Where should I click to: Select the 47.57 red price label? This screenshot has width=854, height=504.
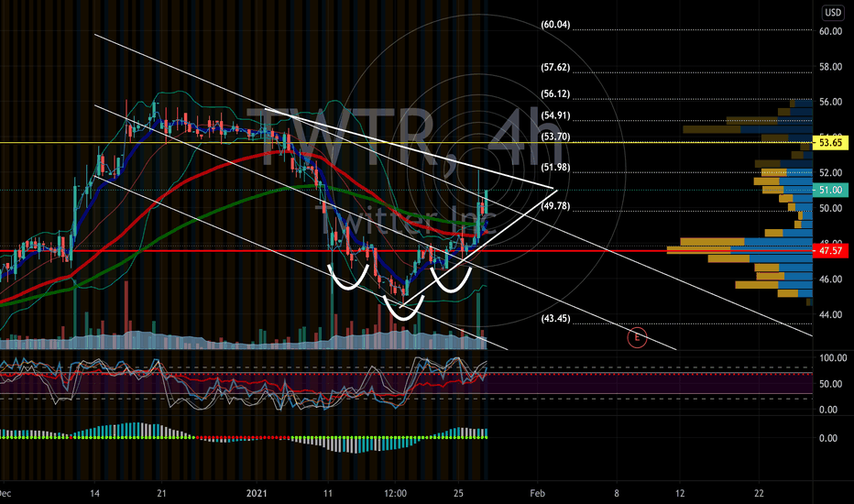(x=830, y=251)
